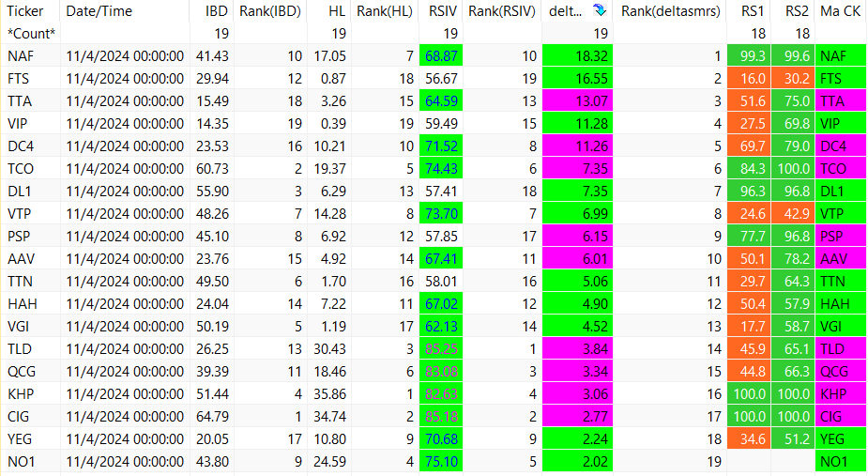Image resolution: width=868 pixels, height=476 pixels.
Task: Click RSIV value 83.08 in QCG row
Action: pos(441,371)
